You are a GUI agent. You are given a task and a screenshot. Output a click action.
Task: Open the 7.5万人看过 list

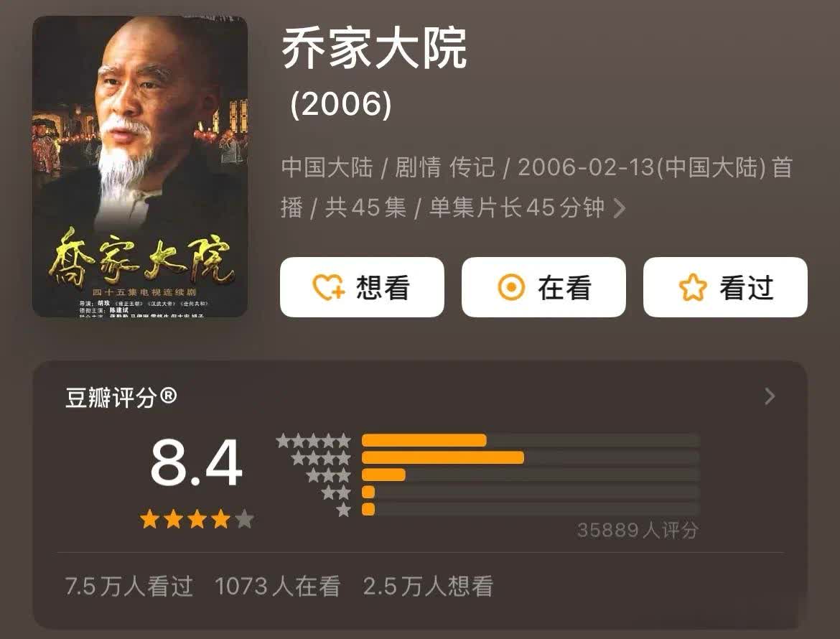click(129, 586)
